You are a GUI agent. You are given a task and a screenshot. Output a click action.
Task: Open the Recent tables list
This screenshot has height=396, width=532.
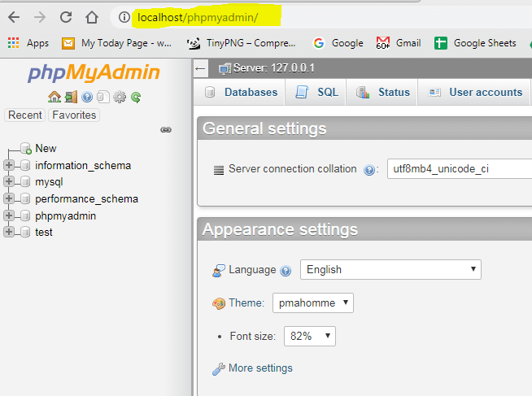coord(24,115)
